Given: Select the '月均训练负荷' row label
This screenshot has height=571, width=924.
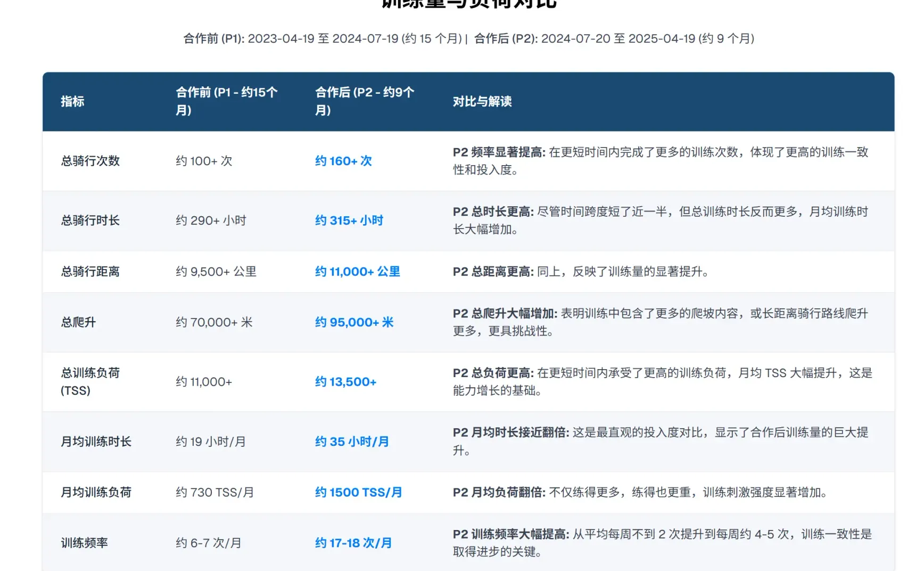Looking at the screenshot, I should click(96, 492).
